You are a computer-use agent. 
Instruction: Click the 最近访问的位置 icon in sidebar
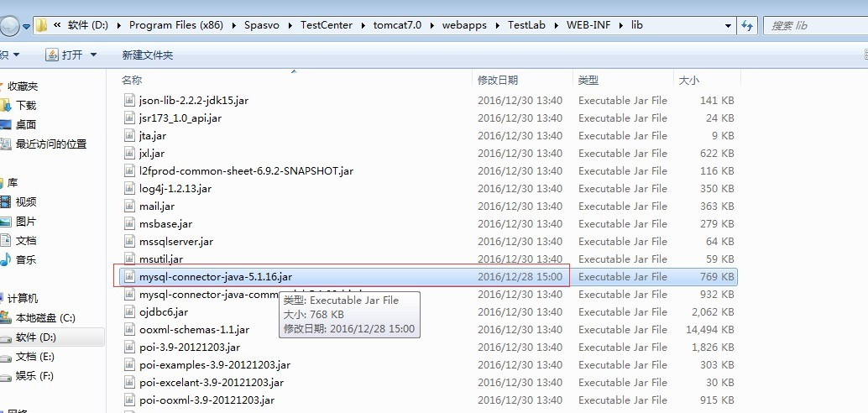point(5,144)
